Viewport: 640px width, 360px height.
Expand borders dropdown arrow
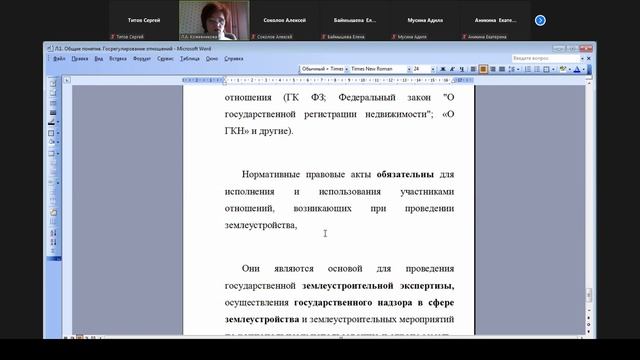pos(553,69)
